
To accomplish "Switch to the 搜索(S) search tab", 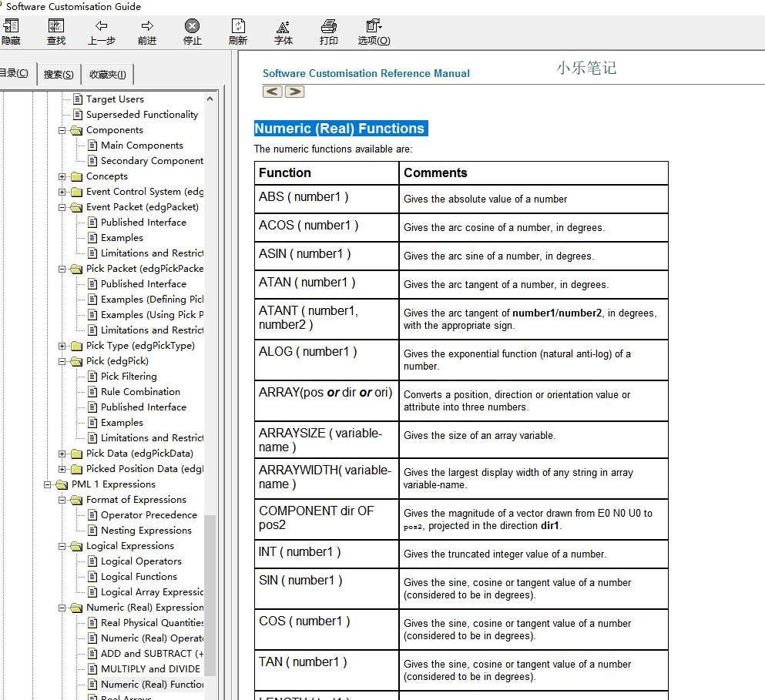I will click(59, 75).
